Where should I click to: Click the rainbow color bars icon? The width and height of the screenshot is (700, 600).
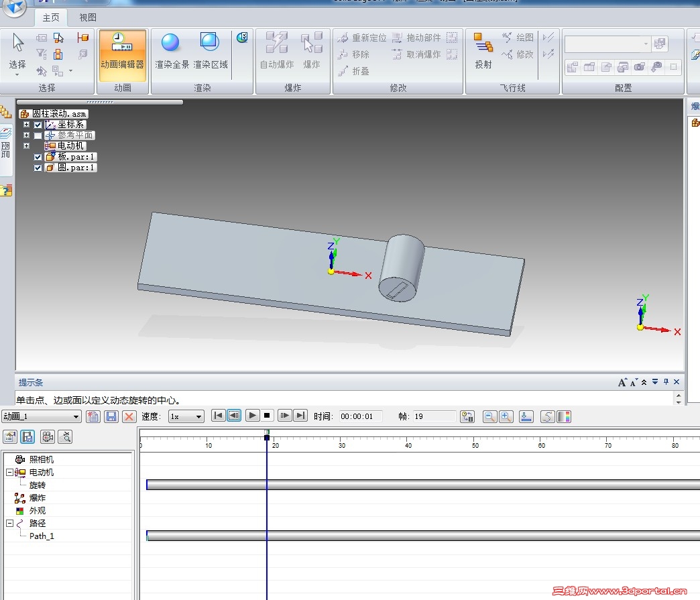[x=565, y=416]
